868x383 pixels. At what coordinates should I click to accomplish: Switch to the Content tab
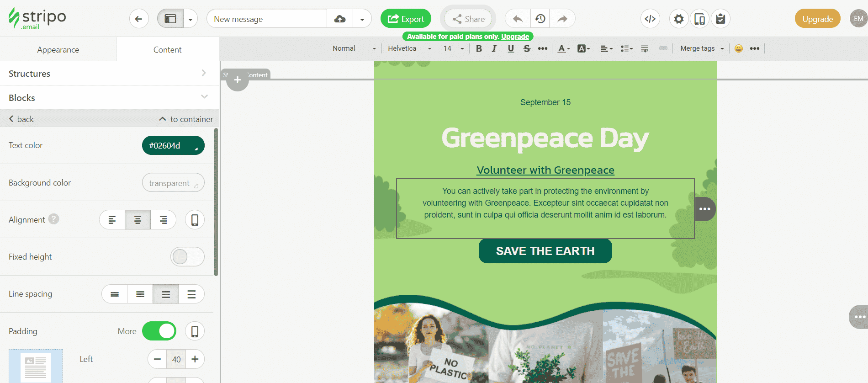167,49
